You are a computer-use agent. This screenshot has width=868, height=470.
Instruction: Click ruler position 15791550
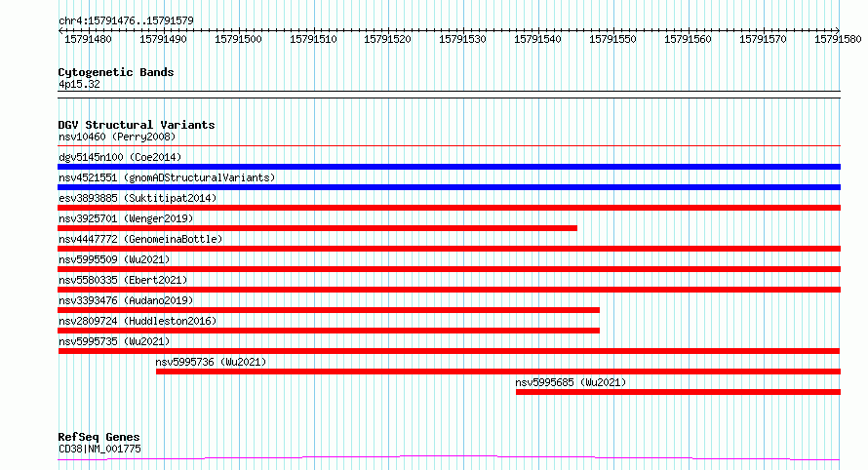(612, 39)
